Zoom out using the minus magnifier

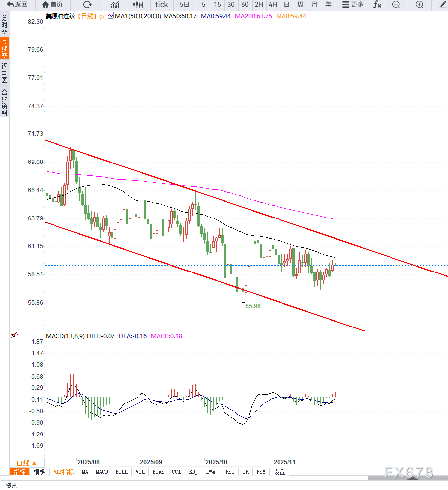396,5
